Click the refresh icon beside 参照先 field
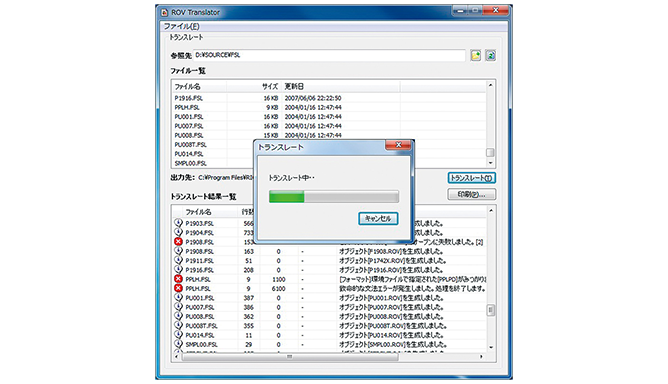This screenshot has height=384, width=668. 490,55
